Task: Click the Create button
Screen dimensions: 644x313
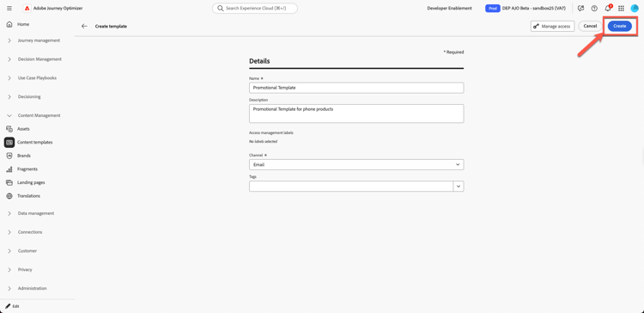Action: tap(620, 26)
